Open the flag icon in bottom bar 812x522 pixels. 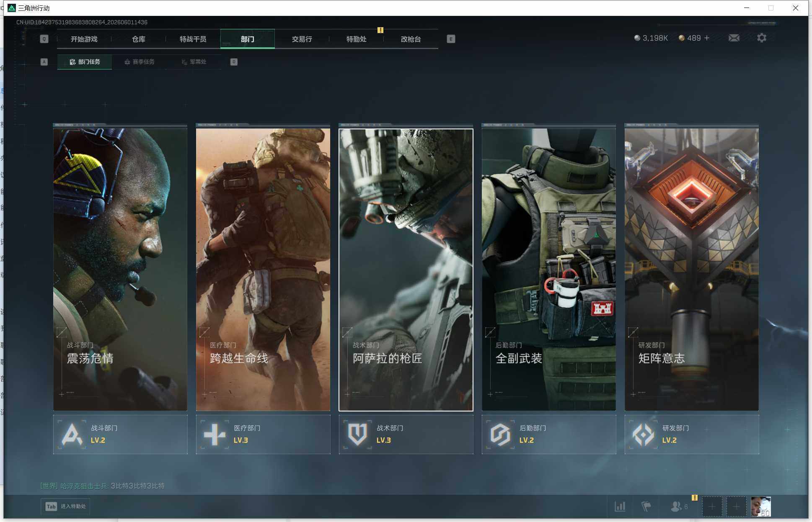pos(646,507)
